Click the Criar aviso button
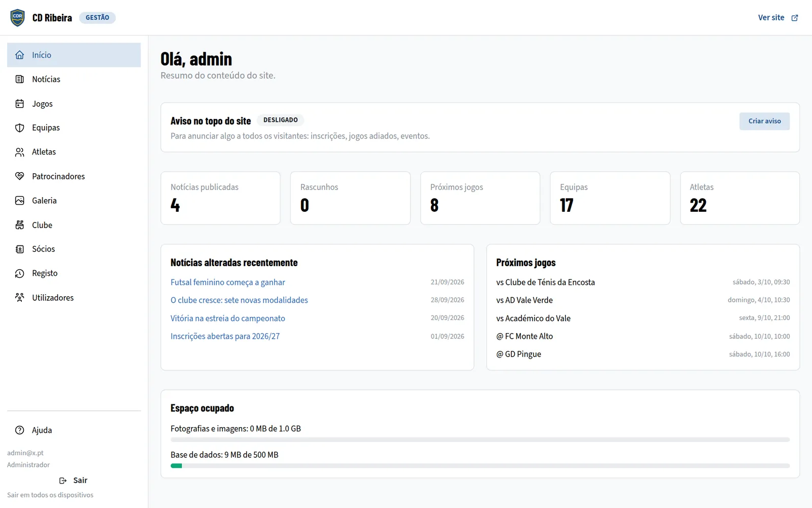This screenshot has width=812, height=508. pyautogui.click(x=764, y=121)
